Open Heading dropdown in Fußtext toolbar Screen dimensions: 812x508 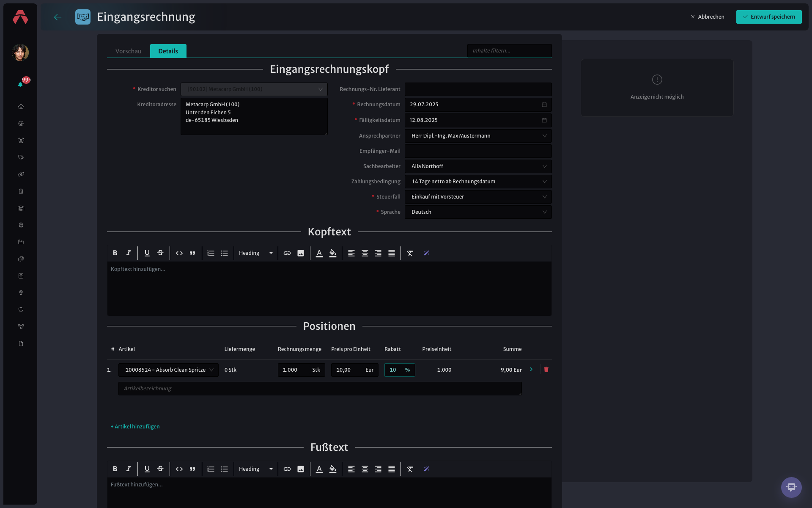256,469
